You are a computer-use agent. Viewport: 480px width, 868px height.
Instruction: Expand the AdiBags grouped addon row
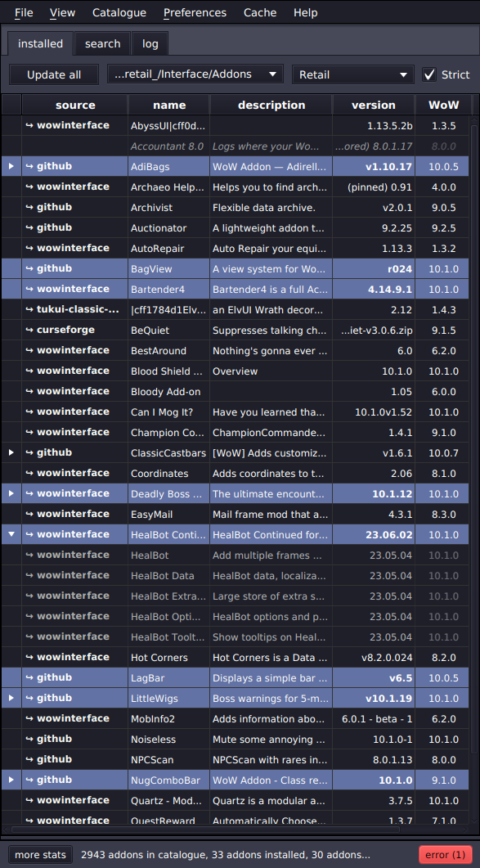11,166
